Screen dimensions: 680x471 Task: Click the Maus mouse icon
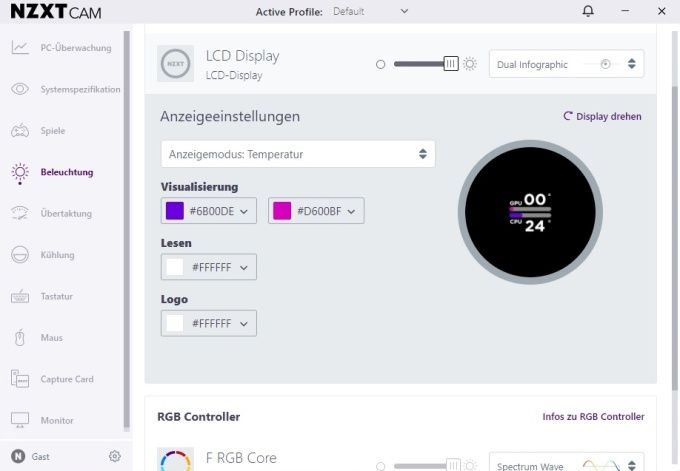[20, 337]
